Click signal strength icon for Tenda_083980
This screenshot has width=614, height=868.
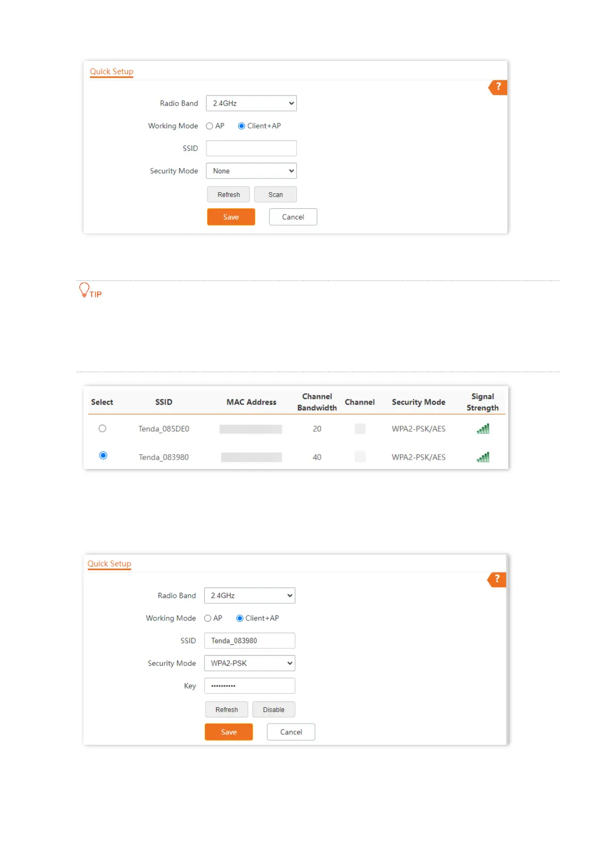pyautogui.click(x=483, y=457)
